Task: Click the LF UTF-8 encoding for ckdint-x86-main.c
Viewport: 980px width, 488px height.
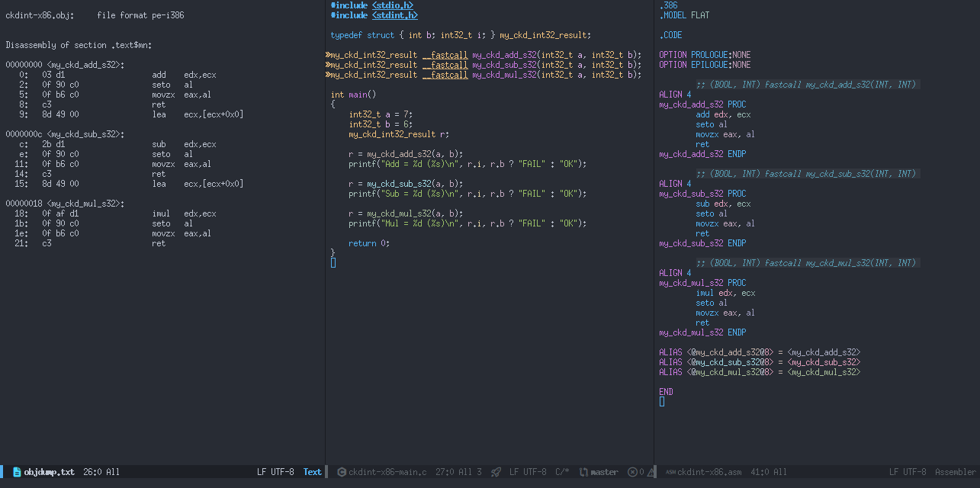Action: (x=528, y=472)
